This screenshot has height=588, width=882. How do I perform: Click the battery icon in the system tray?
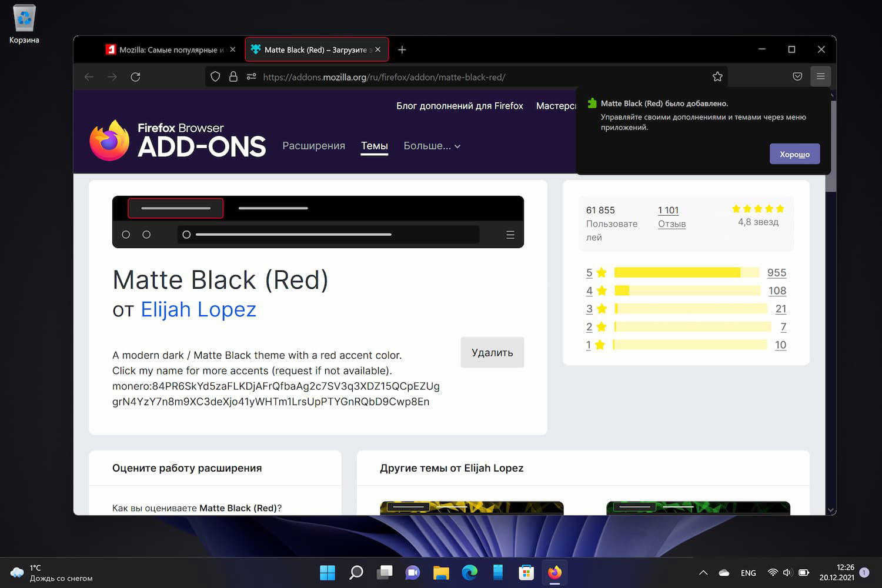tap(804, 573)
